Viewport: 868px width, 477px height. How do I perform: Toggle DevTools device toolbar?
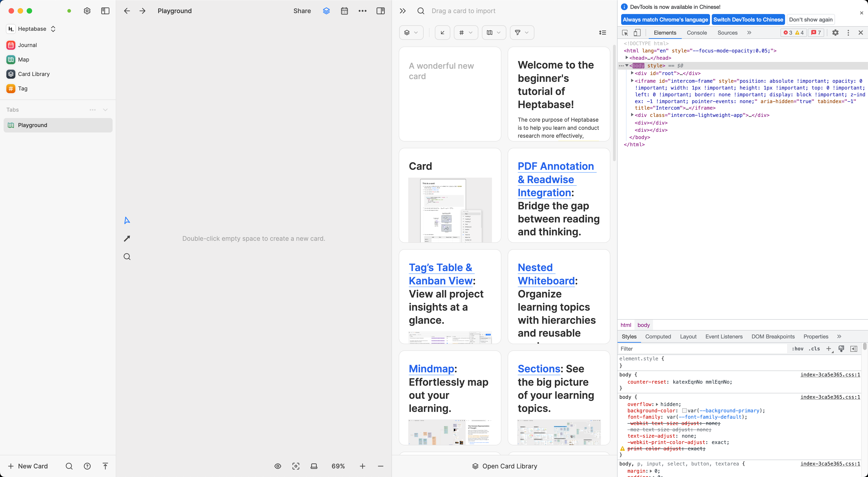pos(637,33)
